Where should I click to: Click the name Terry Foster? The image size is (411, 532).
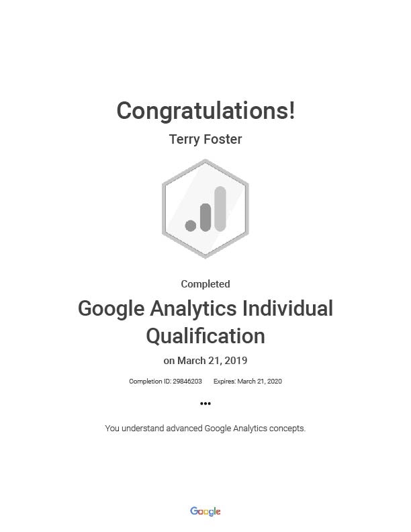tap(205, 140)
